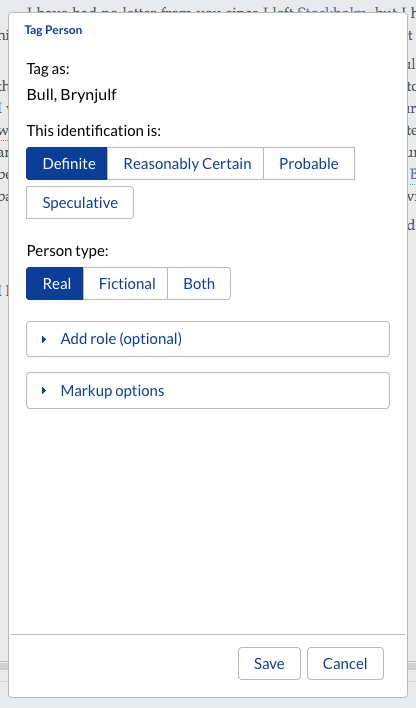The image size is (416, 708).
Task: Cancel the Tag Person dialog
Action: click(x=345, y=664)
